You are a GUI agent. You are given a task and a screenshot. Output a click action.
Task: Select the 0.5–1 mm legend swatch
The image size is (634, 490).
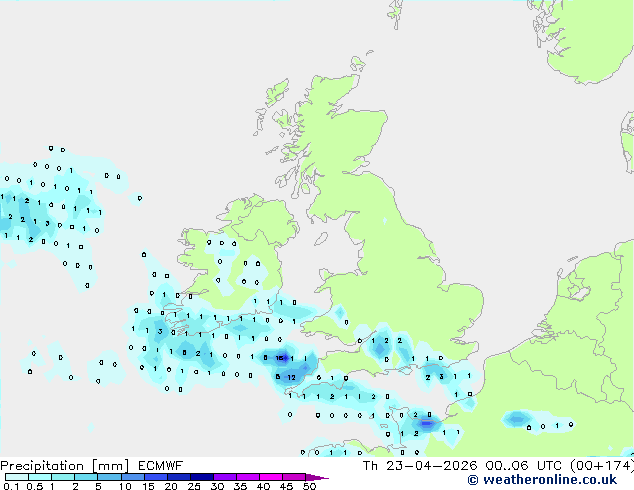coord(40,477)
